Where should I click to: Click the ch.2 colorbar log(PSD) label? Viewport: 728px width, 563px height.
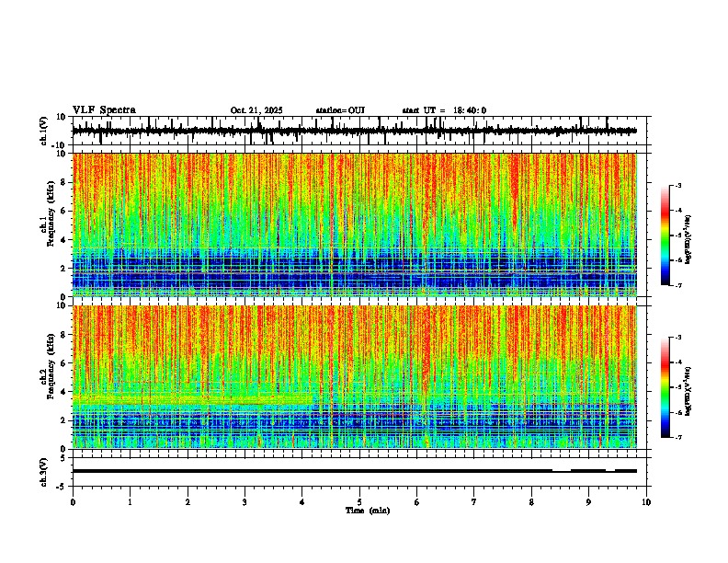click(688, 391)
